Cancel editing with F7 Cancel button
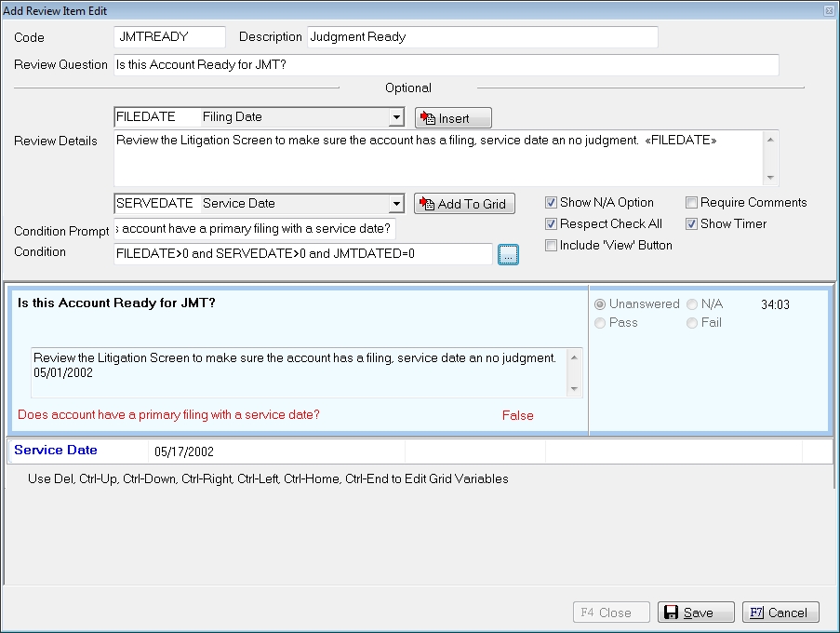Image resolution: width=840 pixels, height=633 pixels. (x=780, y=613)
